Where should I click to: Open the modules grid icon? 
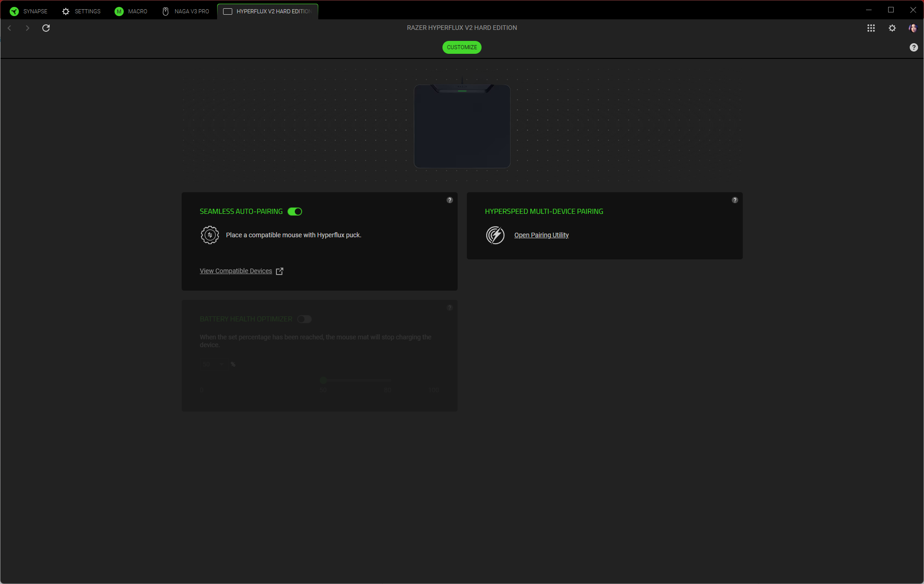click(x=871, y=28)
